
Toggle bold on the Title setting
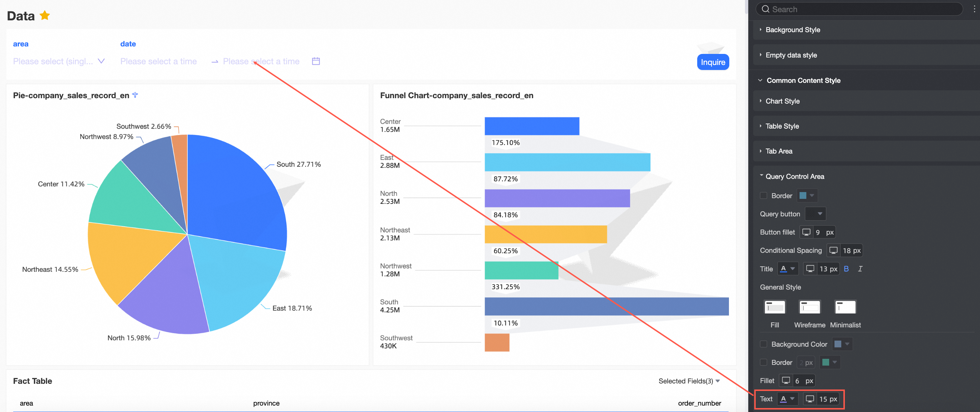tap(846, 269)
